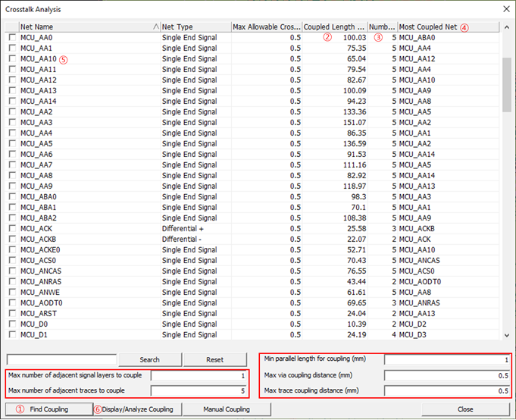Click the Coupled Length column header

tap(334, 27)
